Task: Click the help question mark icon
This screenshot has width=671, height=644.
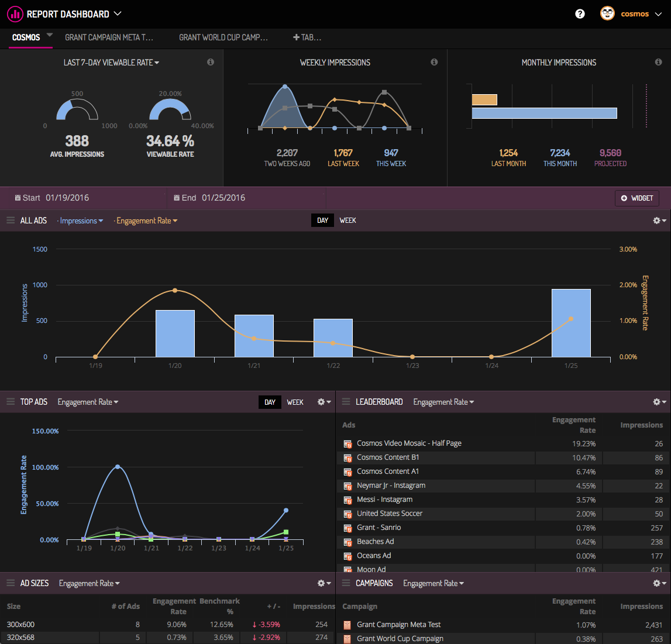Action: (x=580, y=14)
